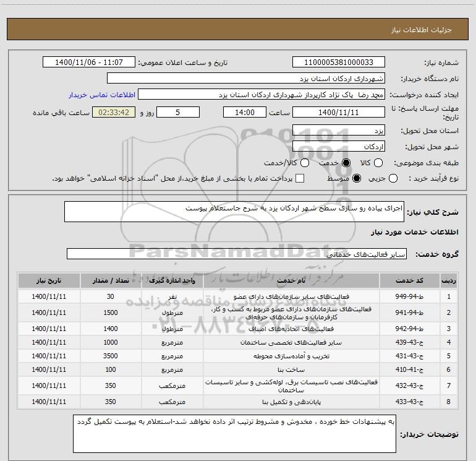Click the 14:00 deadline hour field
The width and height of the screenshot is (476, 461).
[245, 112]
